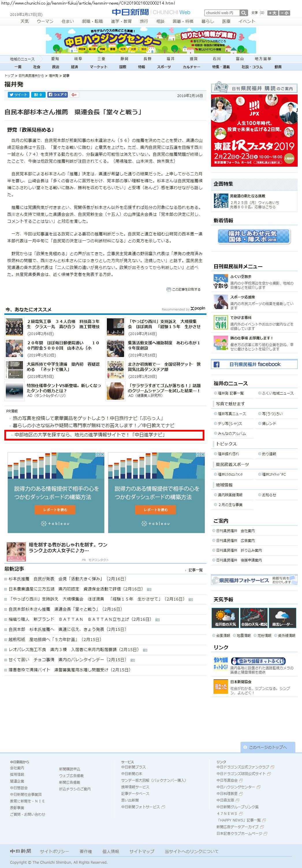Open the 東証IRフェスタ2019 banner ad
Screen dimensions: 302x868
point(254,130)
